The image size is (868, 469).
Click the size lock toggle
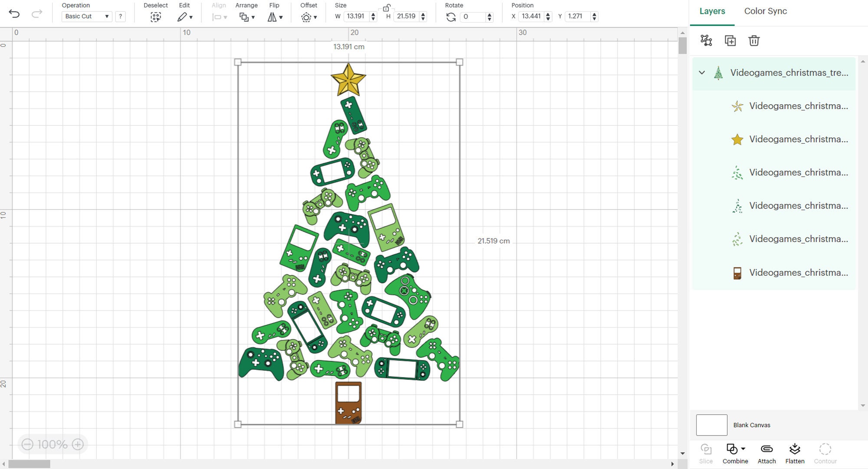point(387,9)
